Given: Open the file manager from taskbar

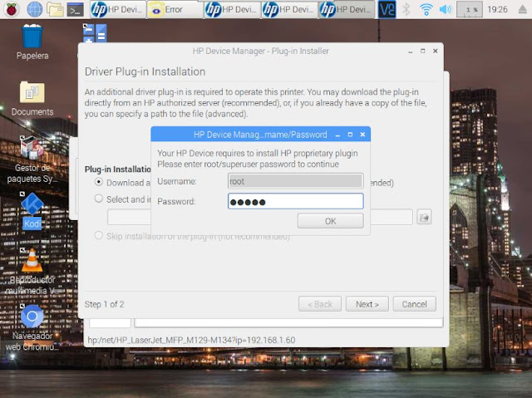Looking at the screenshot, I should tap(55, 9).
